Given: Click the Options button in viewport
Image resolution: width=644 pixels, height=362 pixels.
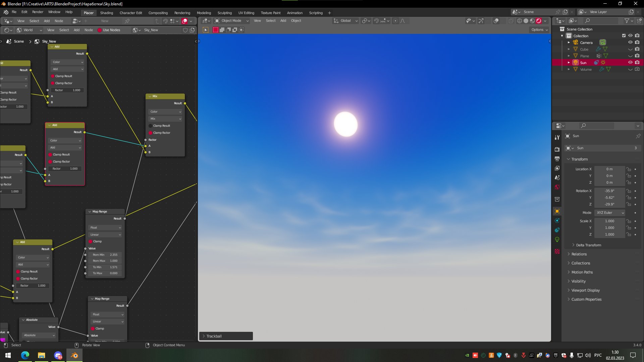Looking at the screenshot, I should (x=539, y=30).
